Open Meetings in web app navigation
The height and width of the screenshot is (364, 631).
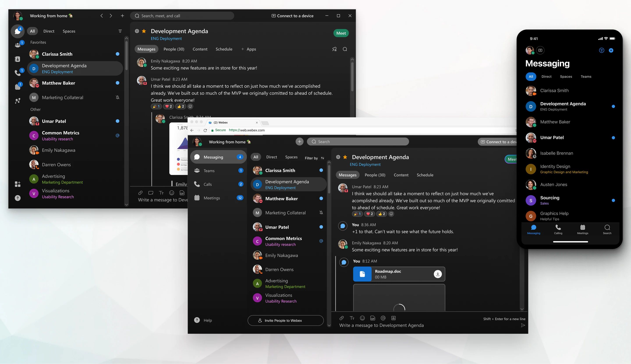(x=218, y=198)
